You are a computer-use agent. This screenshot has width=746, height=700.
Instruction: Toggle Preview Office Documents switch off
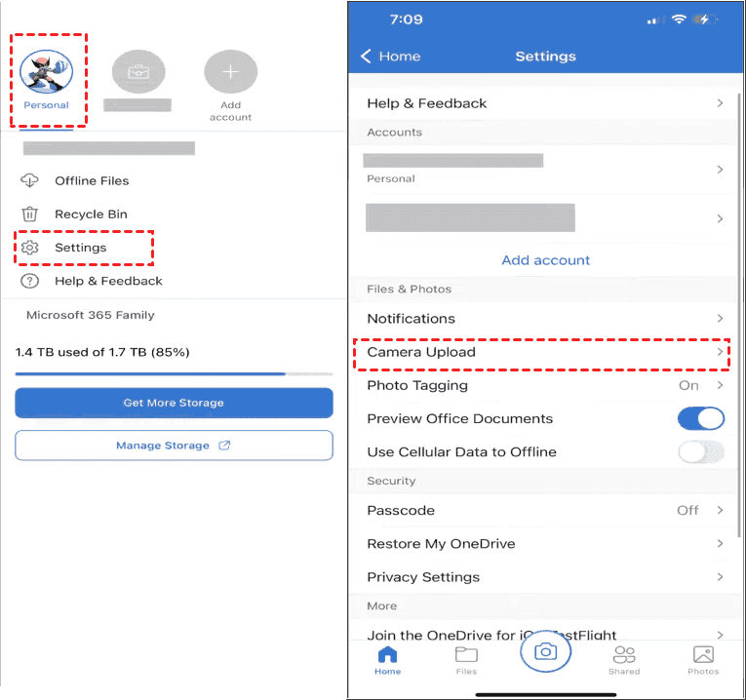(701, 419)
